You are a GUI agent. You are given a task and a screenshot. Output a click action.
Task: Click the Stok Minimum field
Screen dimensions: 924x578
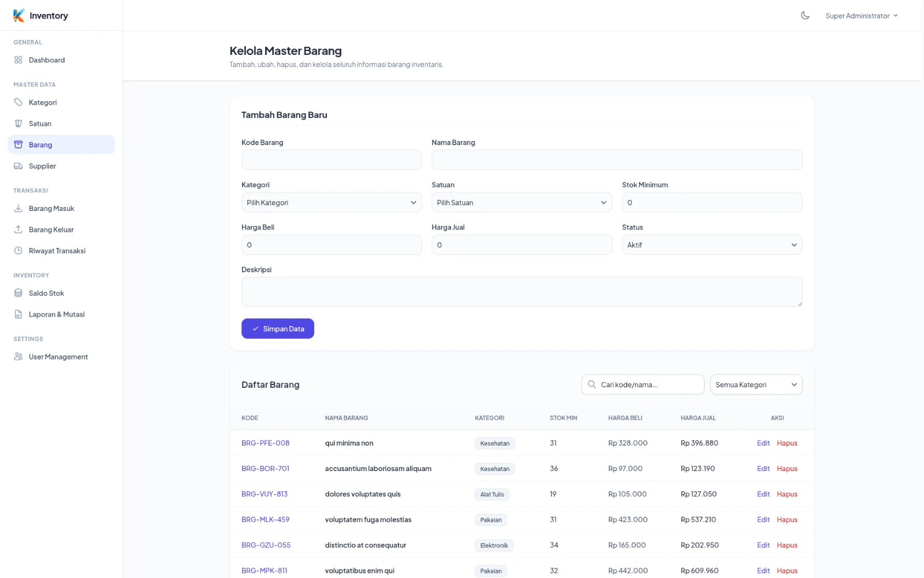point(712,202)
